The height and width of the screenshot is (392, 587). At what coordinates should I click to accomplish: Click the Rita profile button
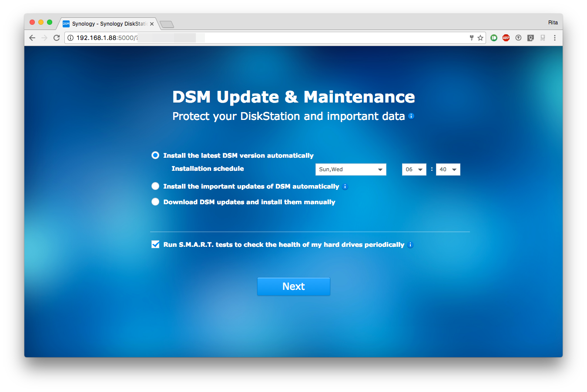[553, 23]
